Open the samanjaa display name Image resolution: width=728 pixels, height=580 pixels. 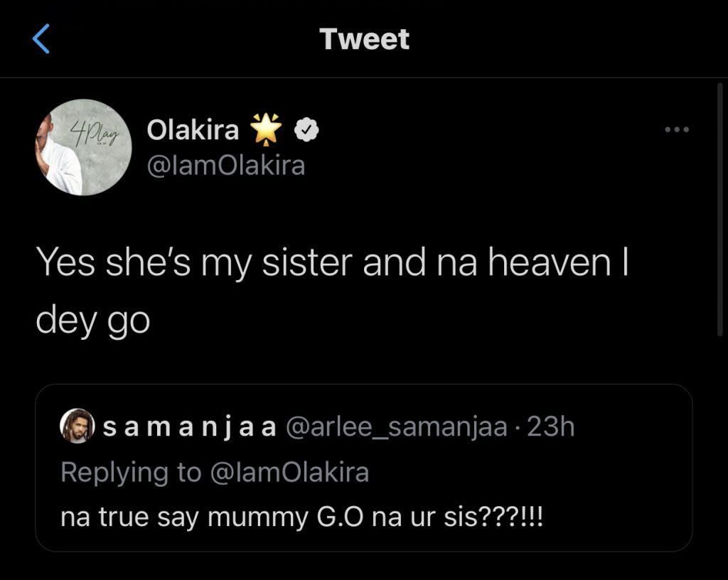pos(189,427)
